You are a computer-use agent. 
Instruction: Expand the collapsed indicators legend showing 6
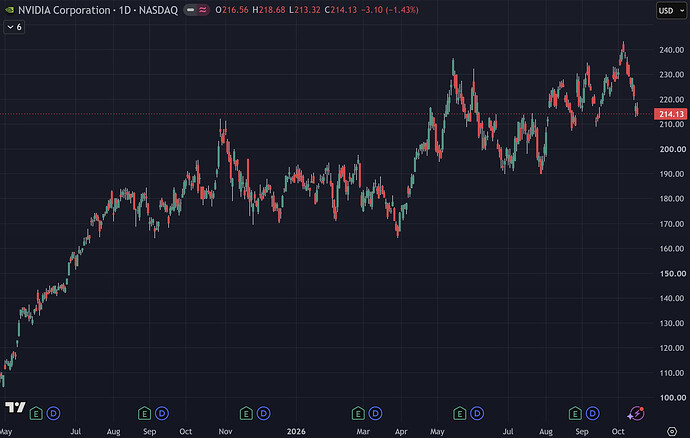click(14, 27)
